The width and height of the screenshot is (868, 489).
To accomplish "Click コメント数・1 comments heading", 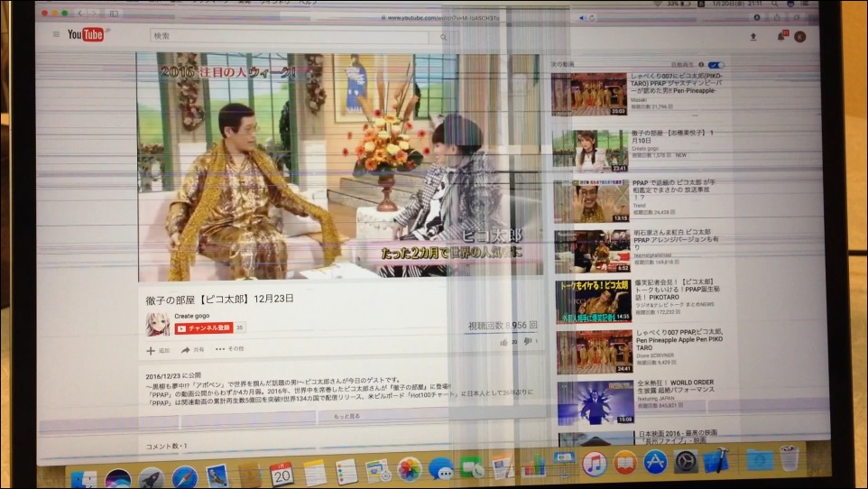I will [x=166, y=447].
